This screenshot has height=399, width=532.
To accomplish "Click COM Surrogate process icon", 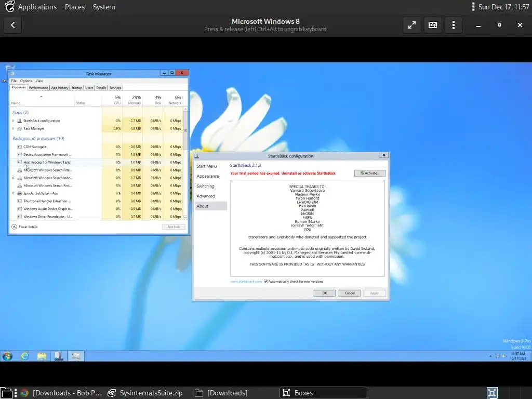I will pos(20,147).
